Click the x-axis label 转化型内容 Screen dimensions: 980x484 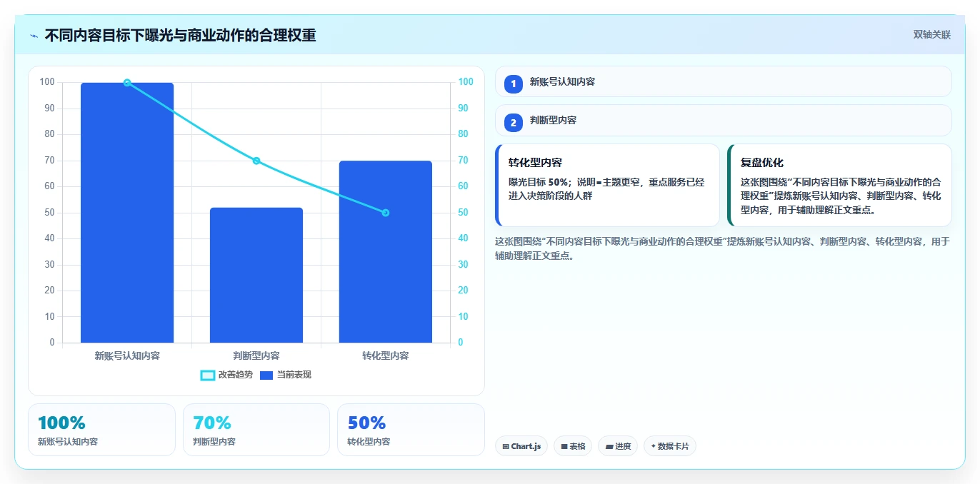click(x=386, y=356)
